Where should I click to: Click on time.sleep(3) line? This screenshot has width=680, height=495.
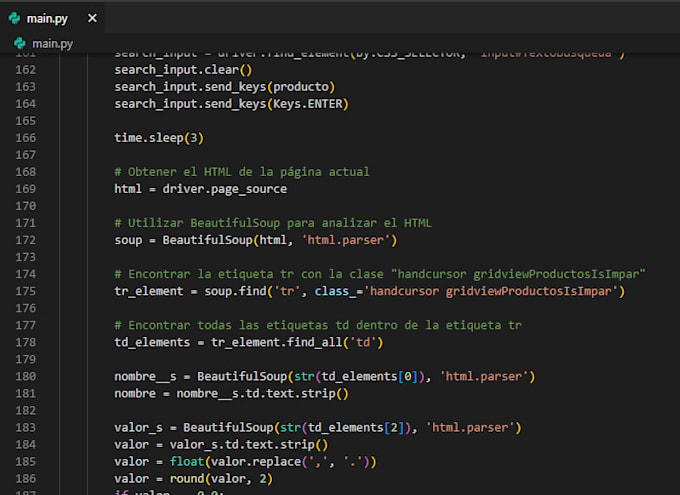coord(159,138)
